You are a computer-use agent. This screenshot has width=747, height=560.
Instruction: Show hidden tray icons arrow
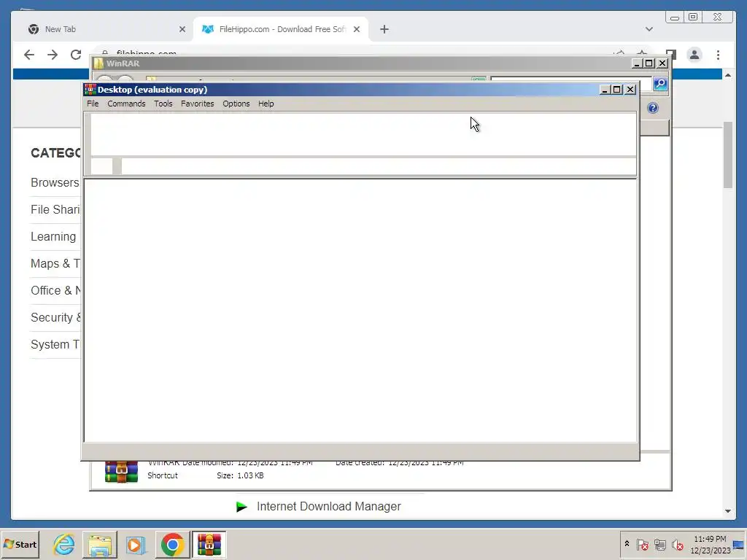[627, 543]
